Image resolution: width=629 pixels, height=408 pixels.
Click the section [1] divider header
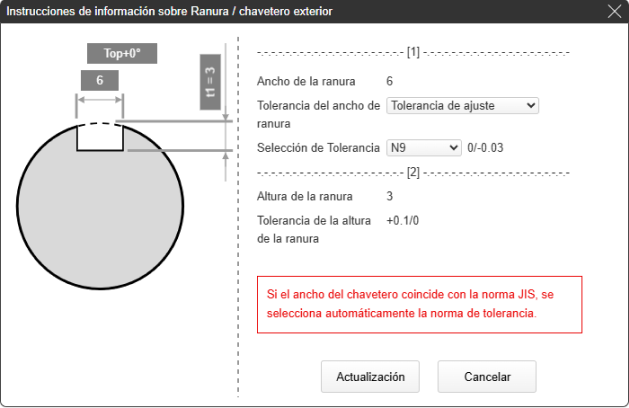click(x=413, y=52)
